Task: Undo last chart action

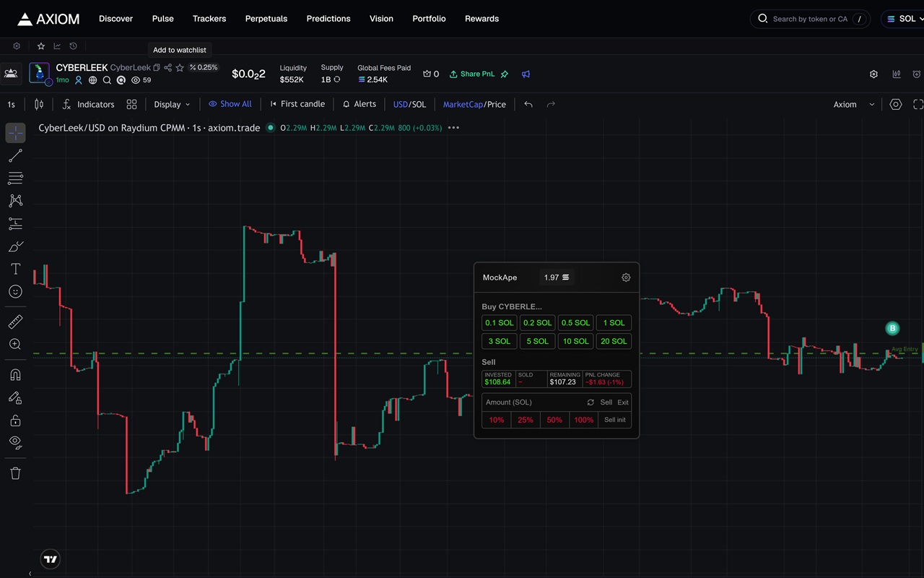Action: pyautogui.click(x=528, y=104)
